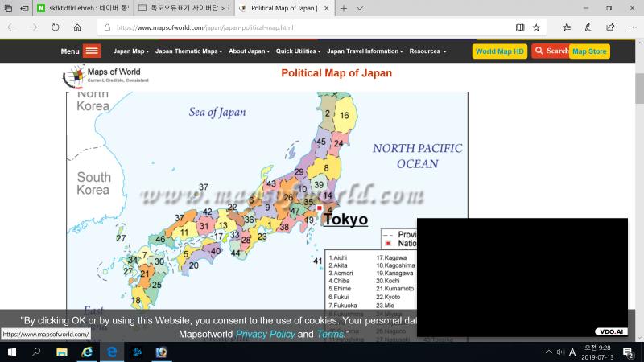
Task: Expand the Japan Map dropdown
Action: coord(131,51)
